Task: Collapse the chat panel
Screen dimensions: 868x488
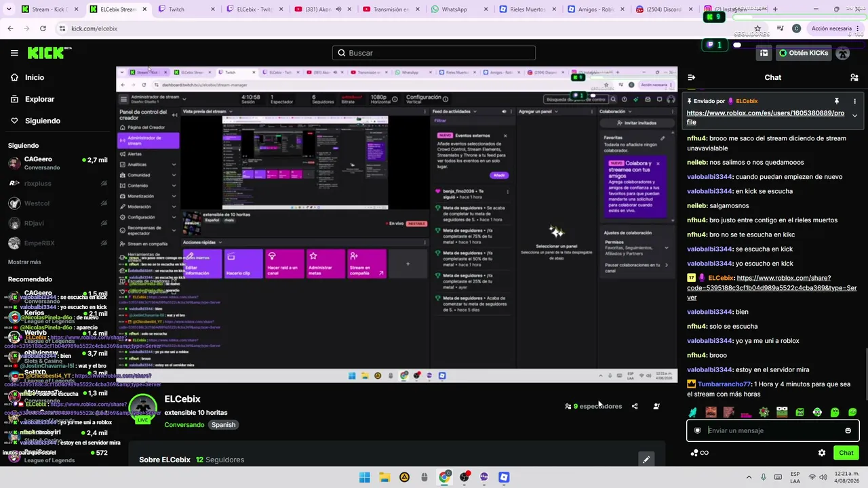Action: pos(691,77)
